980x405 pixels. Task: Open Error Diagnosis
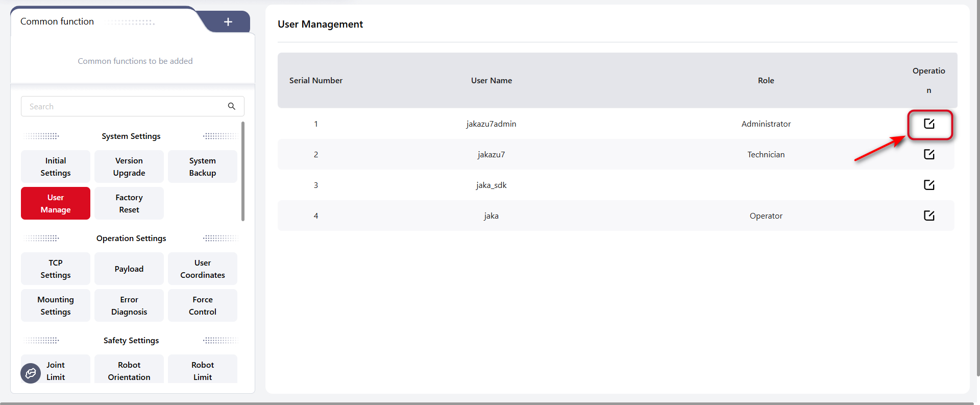(129, 305)
